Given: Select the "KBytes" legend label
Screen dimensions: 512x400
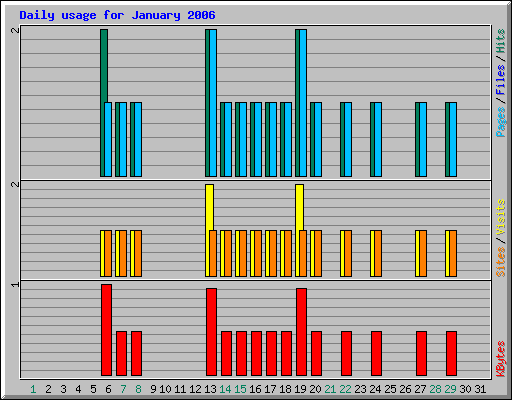Looking at the screenshot, I should [x=500, y=359].
